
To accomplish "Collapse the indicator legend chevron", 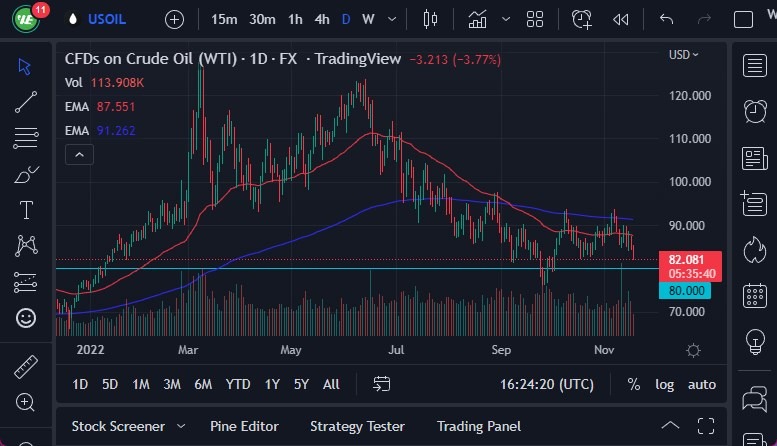I will pyautogui.click(x=78, y=154).
